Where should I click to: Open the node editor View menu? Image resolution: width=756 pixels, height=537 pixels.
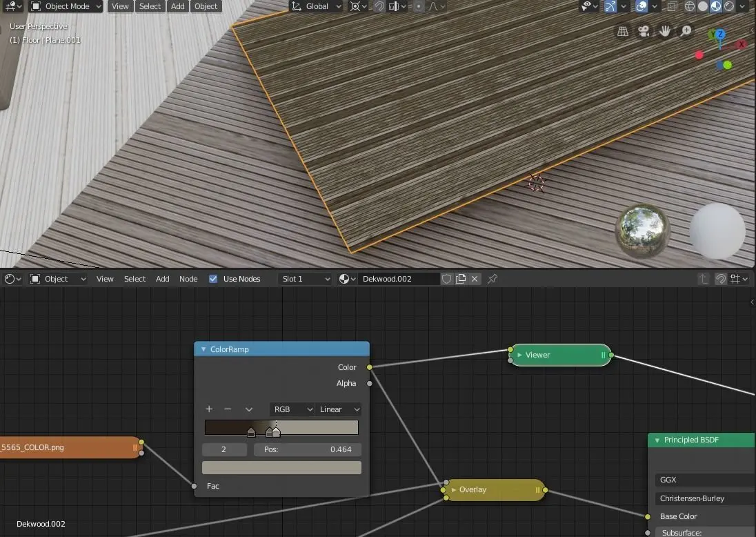(x=105, y=279)
